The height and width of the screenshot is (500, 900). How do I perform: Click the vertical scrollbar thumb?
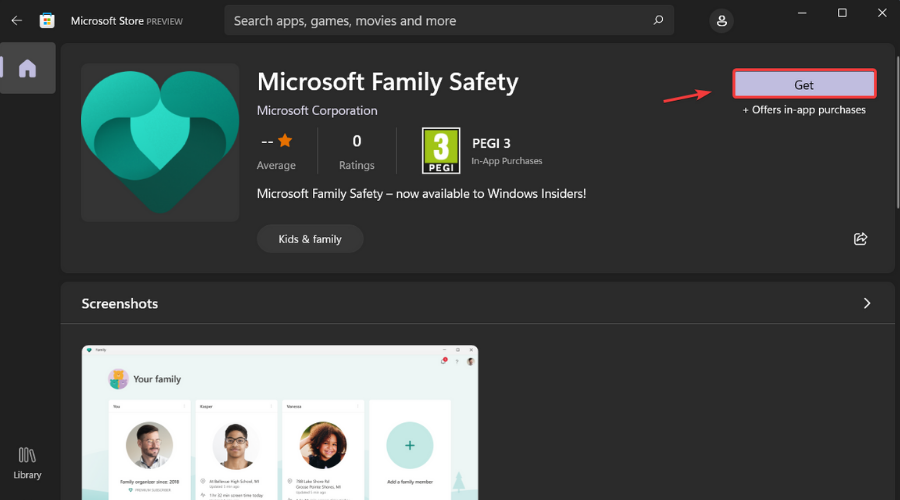pyautogui.click(x=897, y=132)
